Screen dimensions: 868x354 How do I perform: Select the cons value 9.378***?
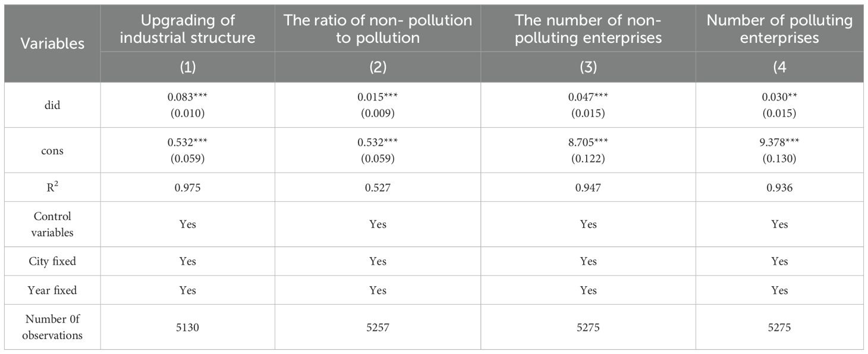click(779, 143)
